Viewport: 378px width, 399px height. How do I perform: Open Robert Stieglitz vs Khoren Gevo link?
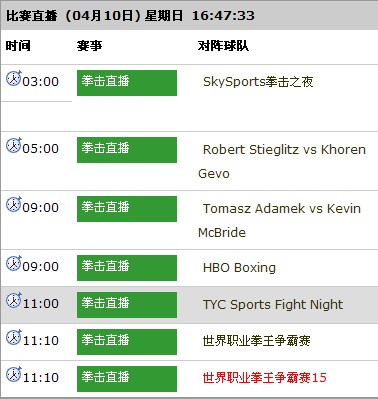pyautogui.click(x=282, y=161)
